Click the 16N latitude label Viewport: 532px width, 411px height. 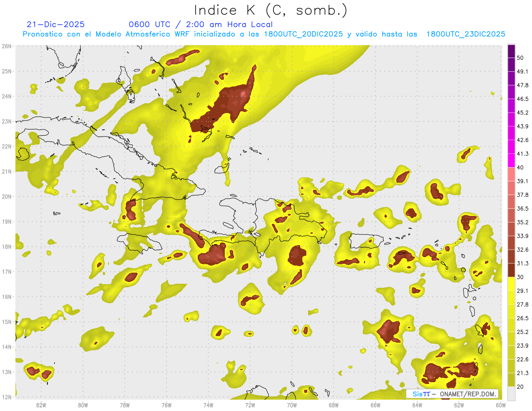tap(7, 297)
